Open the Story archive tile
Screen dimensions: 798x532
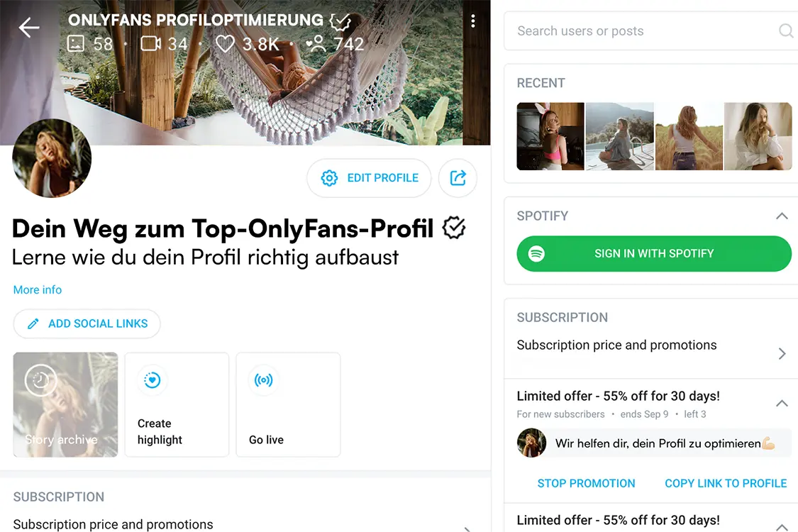click(x=65, y=404)
